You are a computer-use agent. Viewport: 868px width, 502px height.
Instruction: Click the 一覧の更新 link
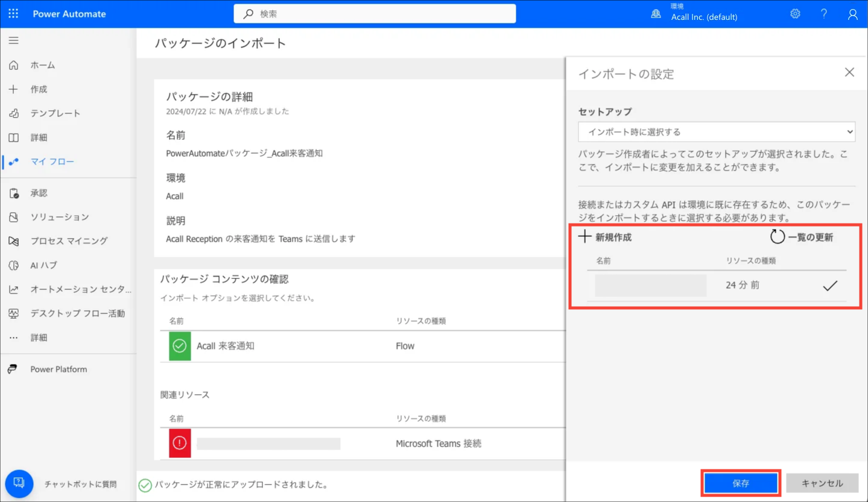[x=811, y=237]
